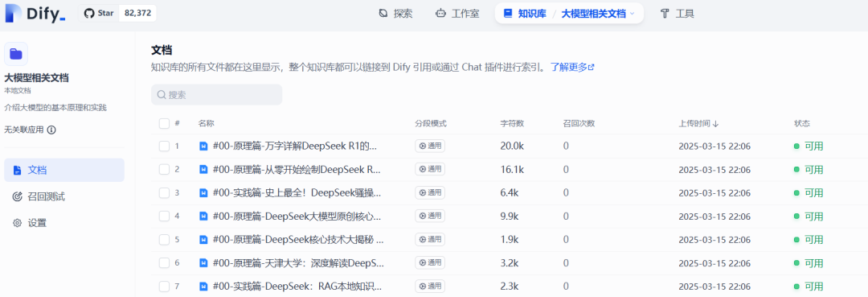Click the 搜索 input field
Viewport: 868px width, 297px height.
pos(216,95)
